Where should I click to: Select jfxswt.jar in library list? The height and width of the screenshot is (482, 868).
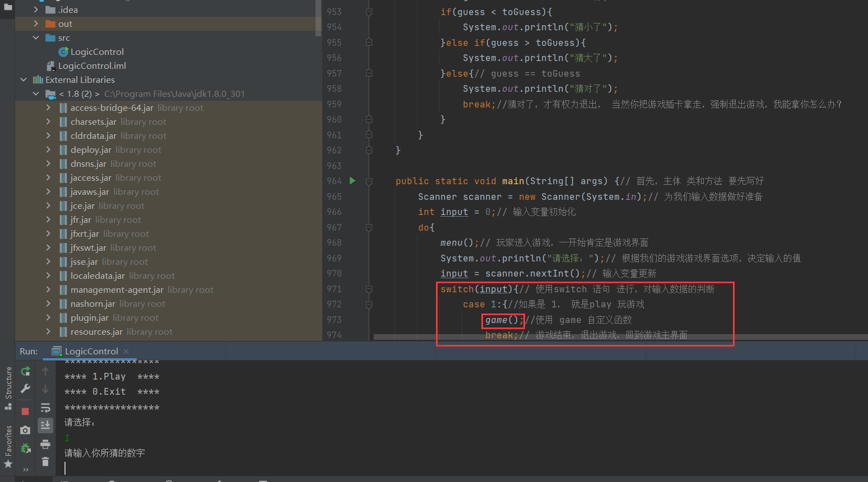89,247
